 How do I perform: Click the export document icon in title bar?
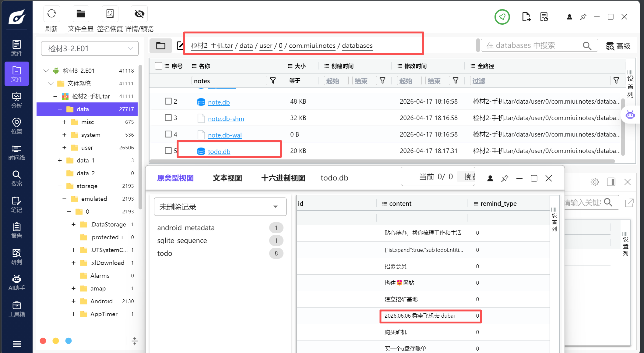[x=526, y=17]
